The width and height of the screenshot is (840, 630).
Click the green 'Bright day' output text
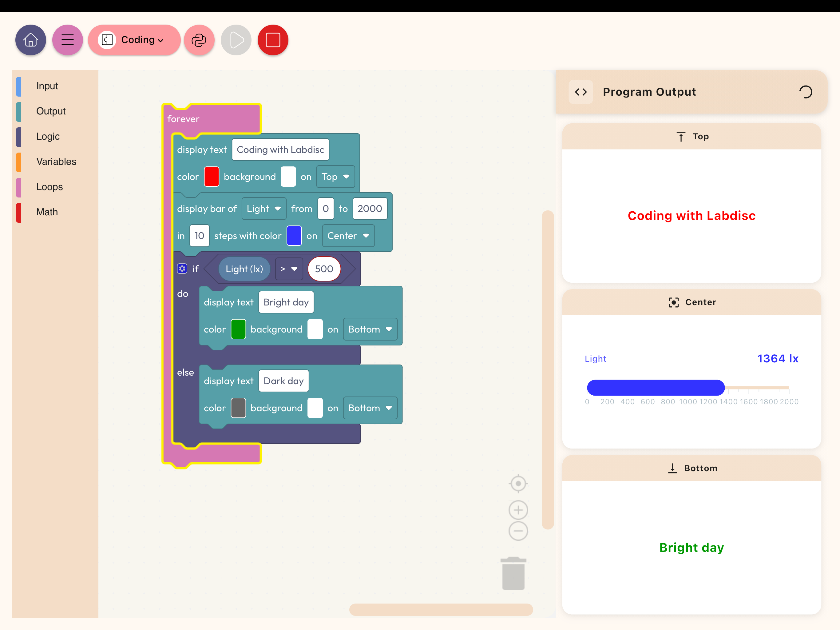pos(691,548)
